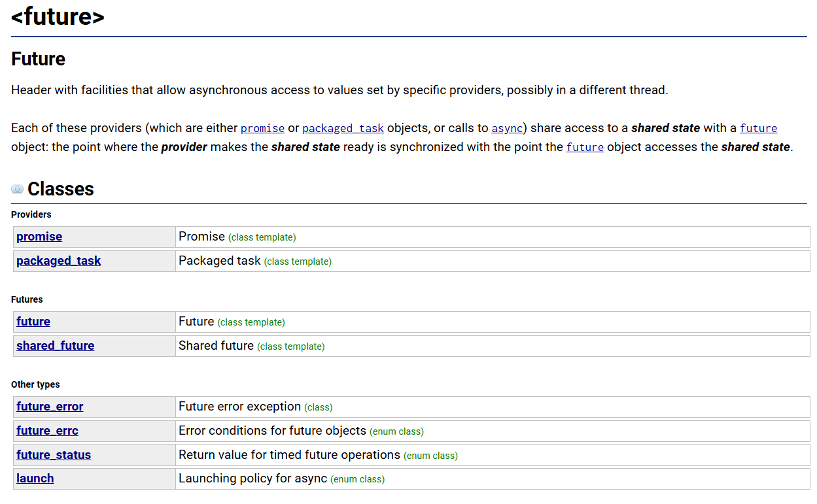817x504 pixels.
Task: Click the future link in the second sentence
Action: 584,147
